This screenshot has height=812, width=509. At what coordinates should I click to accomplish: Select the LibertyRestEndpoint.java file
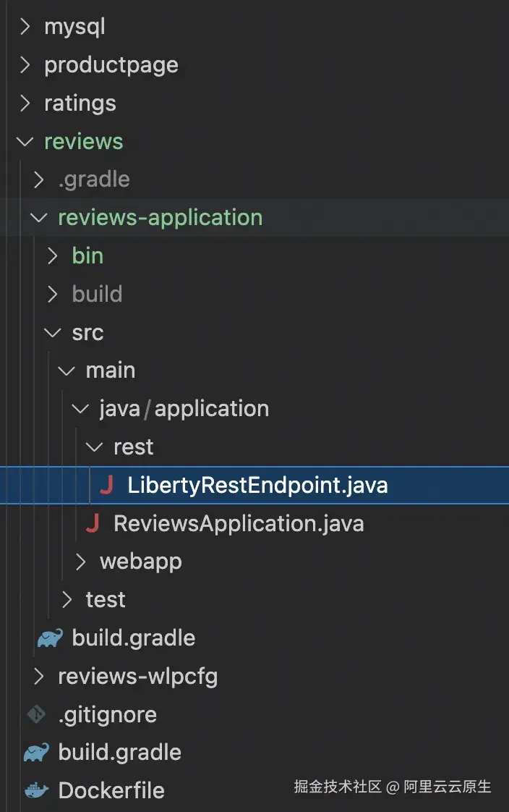257,486
